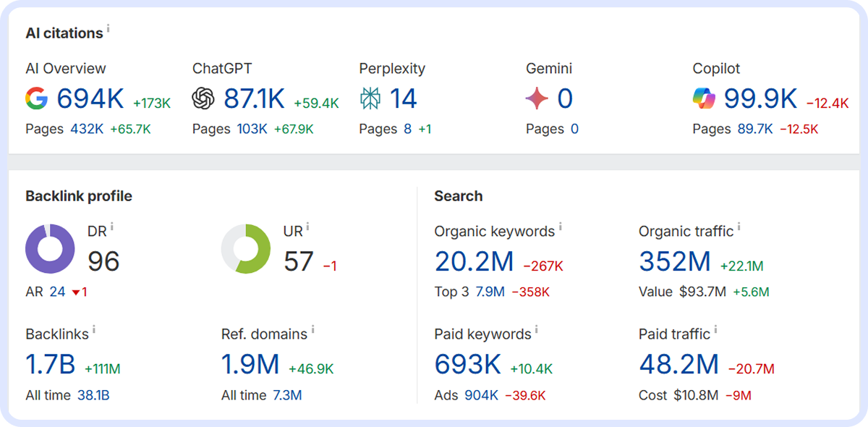This screenshot has width=868, height=427.
Task: Click the info icon next to DR
Action: pos(112,228)
